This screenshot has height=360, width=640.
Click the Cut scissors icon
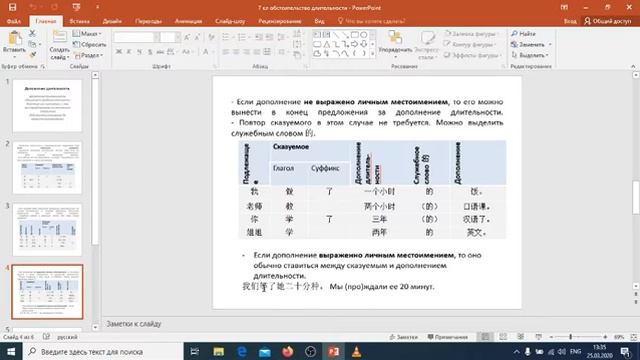coord(32,33)
